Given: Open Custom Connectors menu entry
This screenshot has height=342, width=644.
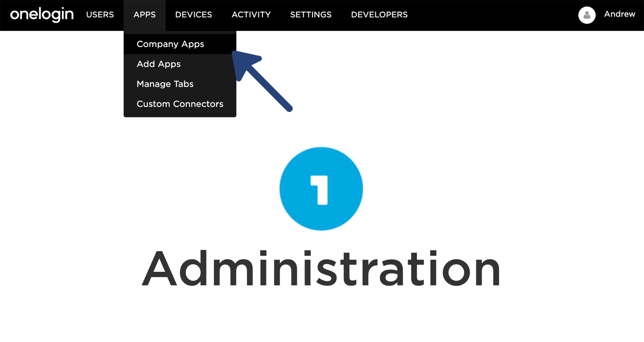Looking at the screenshot, I should pos(180,104).
